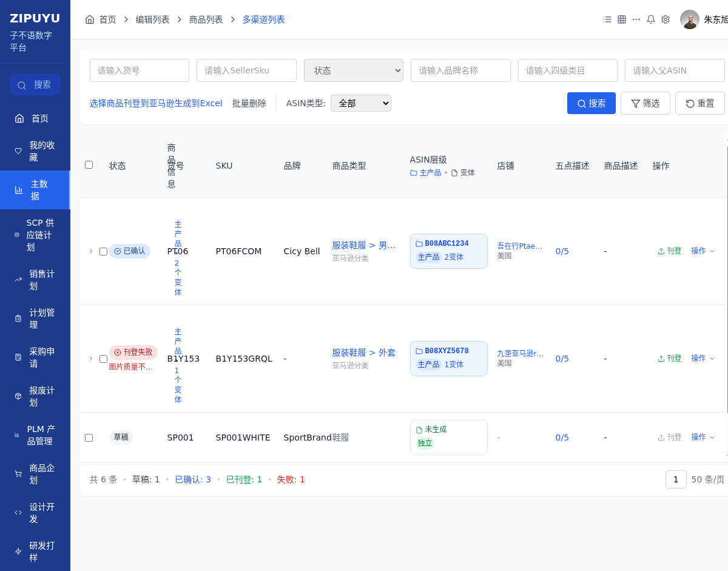Screen dimensions: 728x571
Task: Click the more options ellipsis icon
Action: pyautogui.click(x=636, y=19)
